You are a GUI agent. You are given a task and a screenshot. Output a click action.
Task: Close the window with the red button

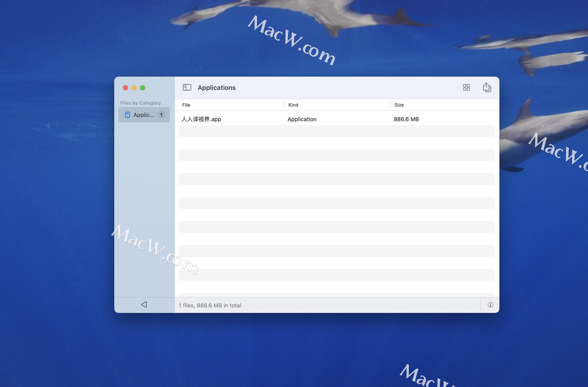click(125, 88)
